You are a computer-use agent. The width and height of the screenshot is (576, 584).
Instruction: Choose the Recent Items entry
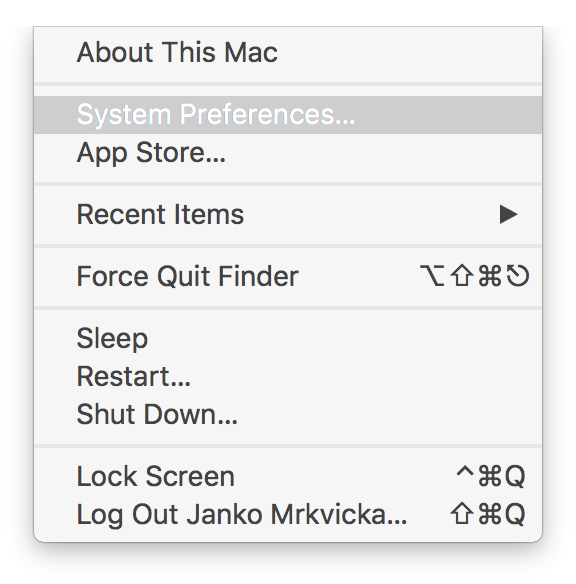288,215
